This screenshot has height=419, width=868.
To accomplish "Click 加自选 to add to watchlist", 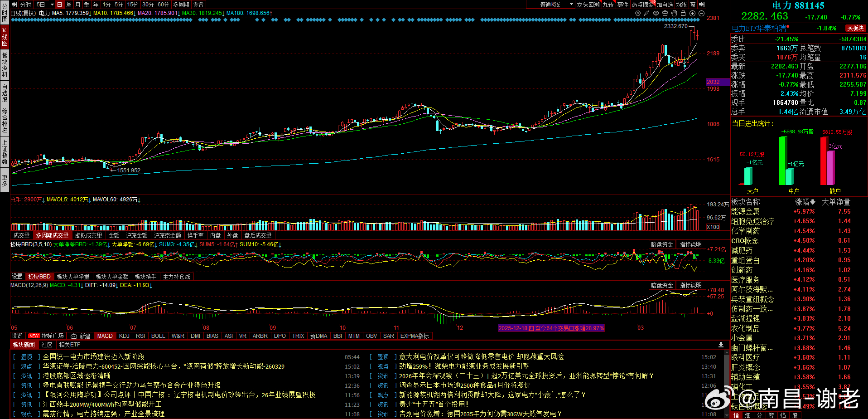I will tap(665, 5).
